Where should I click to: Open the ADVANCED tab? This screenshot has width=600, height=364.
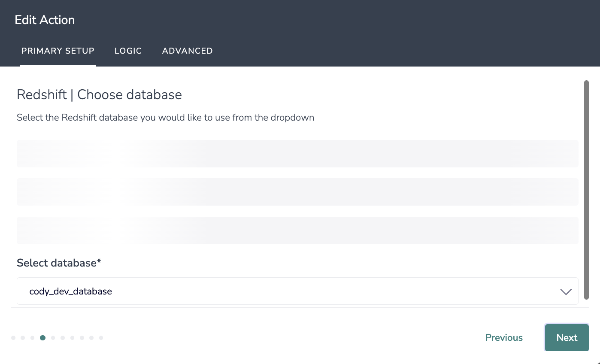[x=187, y=51]
